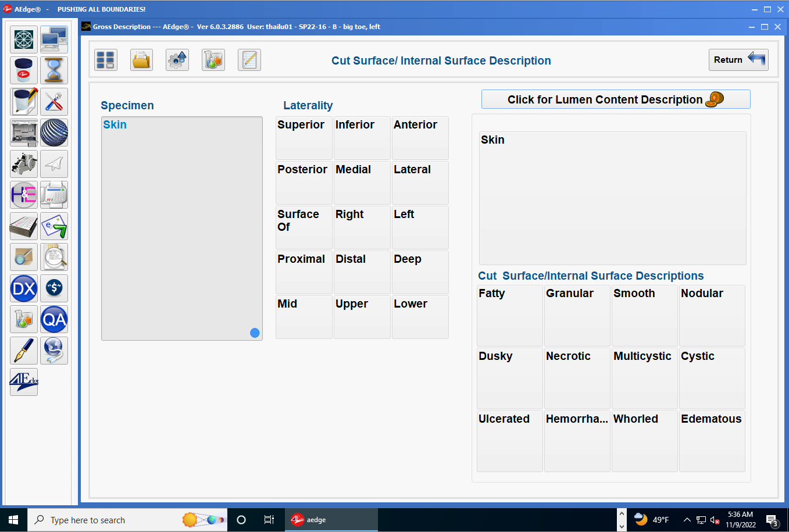This screenshot has width=789, height=532.
Task: Click the fax machine icon
Action: coord(54,195)
